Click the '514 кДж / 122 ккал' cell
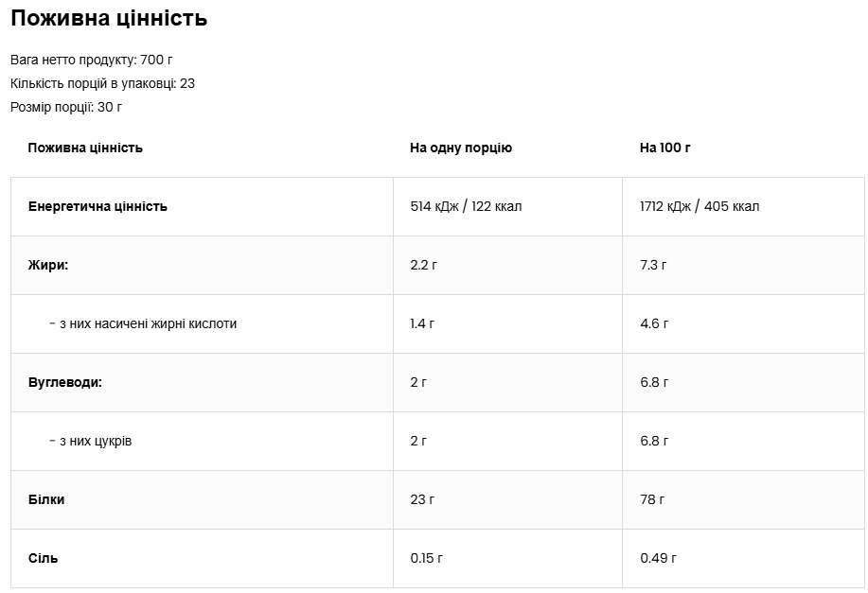 (466, 206)
